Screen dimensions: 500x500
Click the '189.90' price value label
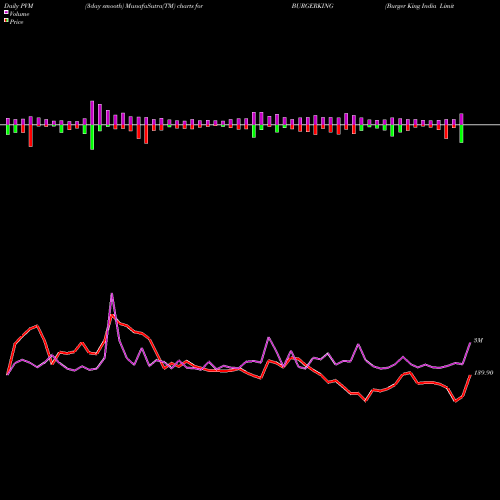483,373
